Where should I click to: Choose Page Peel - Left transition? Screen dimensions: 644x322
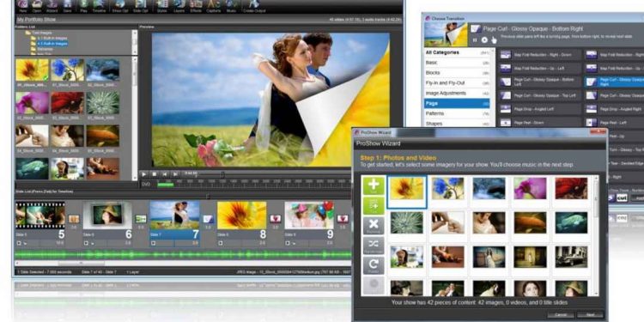tap(615, 123)
